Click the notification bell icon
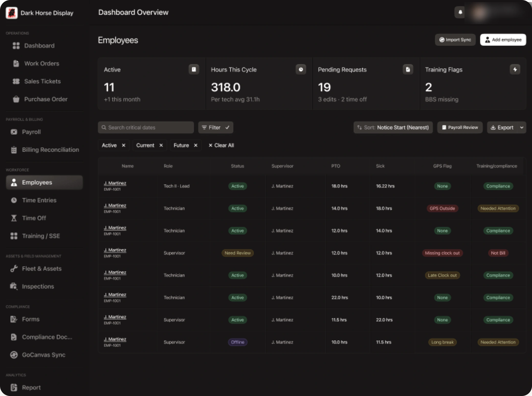The height and width of the screenshot is (396, 532). [460, 12]
